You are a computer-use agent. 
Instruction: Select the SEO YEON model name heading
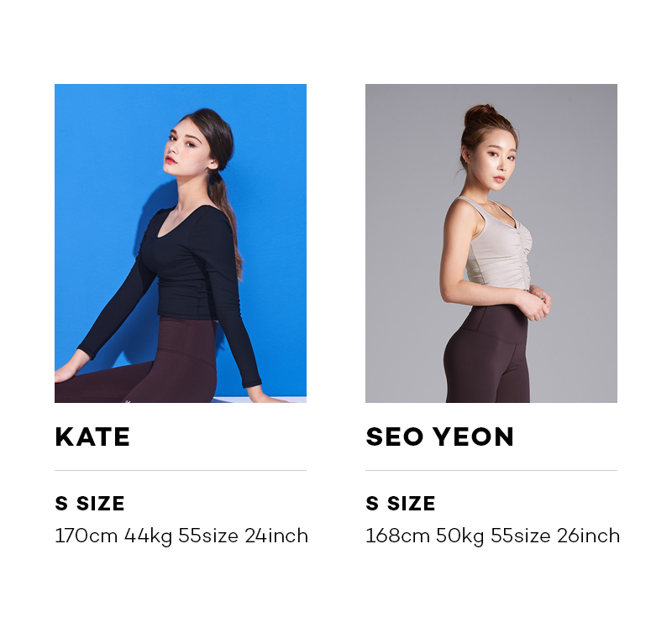439,437
